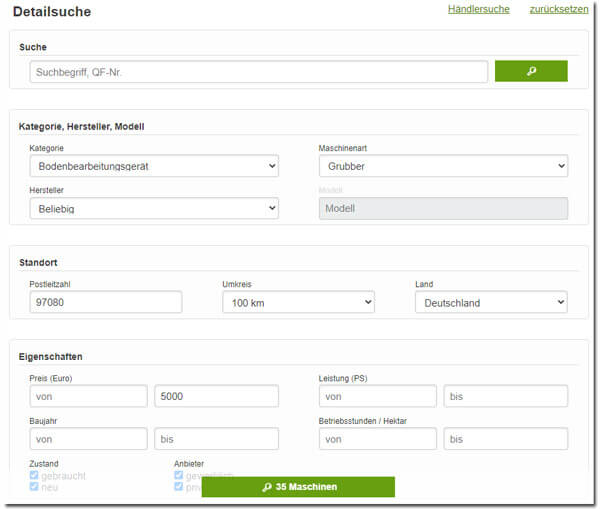Click the Preis maximum field containing 5000
Viewport: 600px width, 509px height.
point(216,396)
